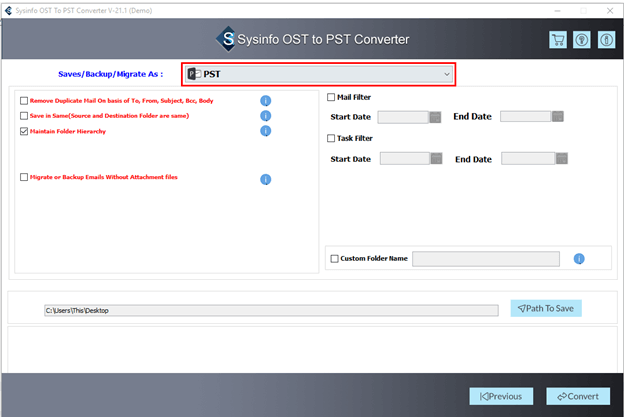Open Task Filter End Date calendar picker

562,158
